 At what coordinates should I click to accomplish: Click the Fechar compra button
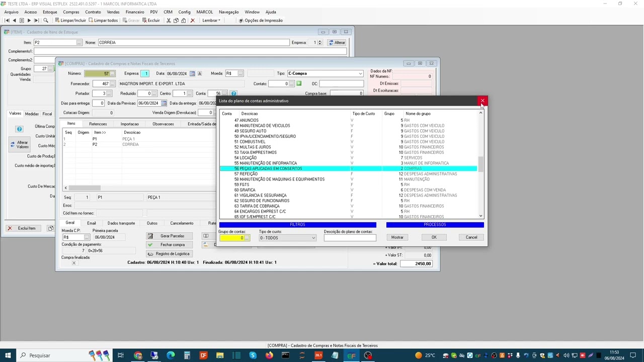(169, 245)
